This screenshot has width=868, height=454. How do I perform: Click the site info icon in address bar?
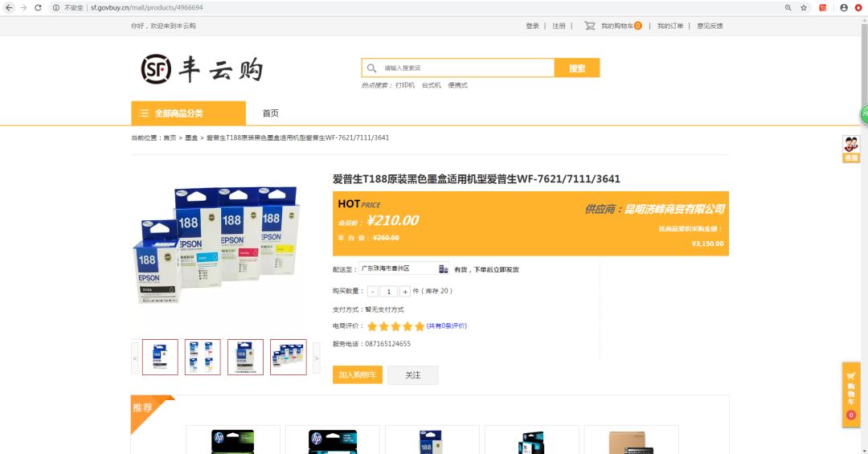(x=56, y=8)
